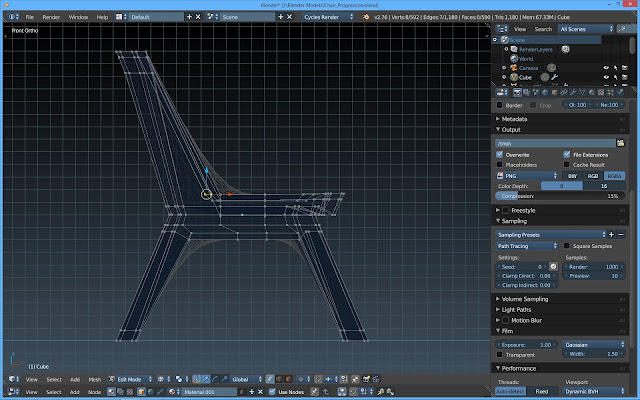Open the Edit Mode dropdown

(x=130, y=379)
